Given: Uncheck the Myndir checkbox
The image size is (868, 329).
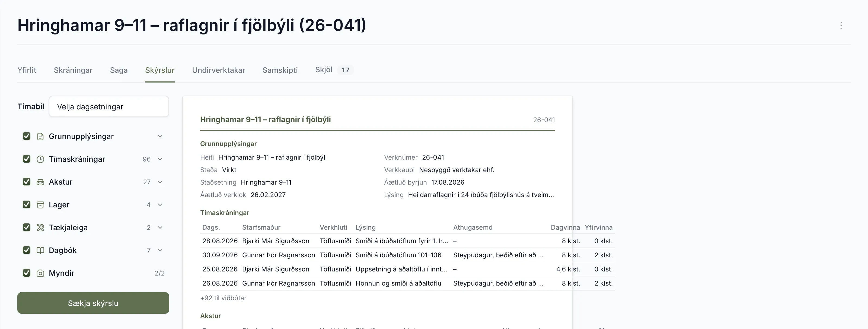Looking at the screenshot, I should click(x=27, y=273).
